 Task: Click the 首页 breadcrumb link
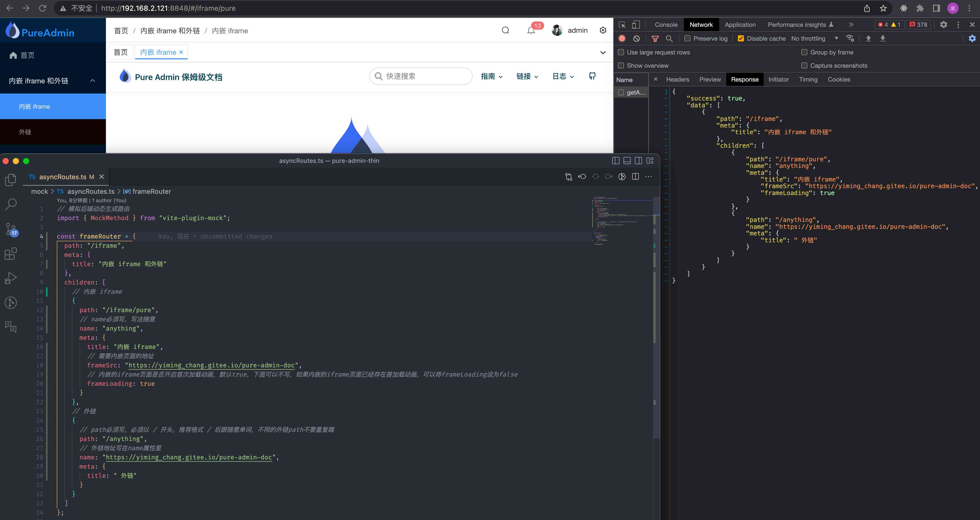tap(121, 31)
